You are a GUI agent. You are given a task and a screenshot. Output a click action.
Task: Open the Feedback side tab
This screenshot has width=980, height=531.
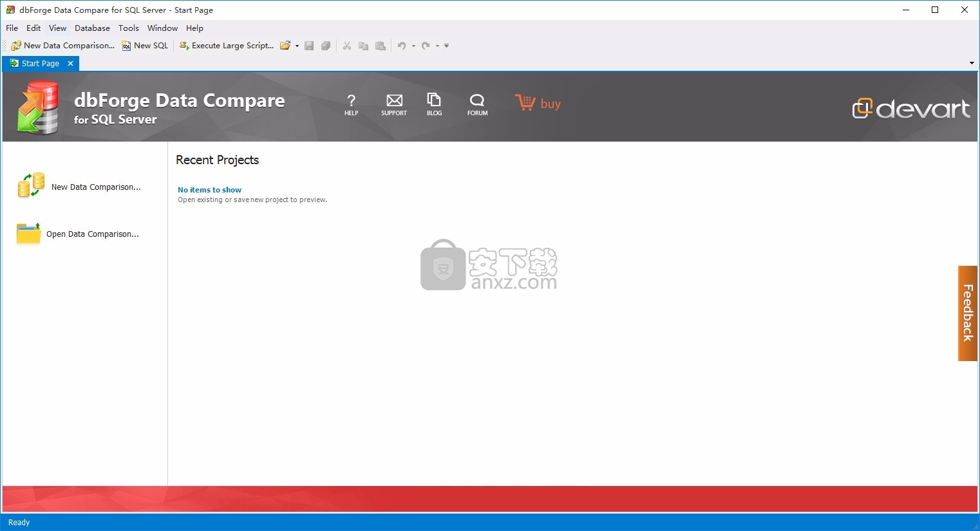tap(967, 313)
